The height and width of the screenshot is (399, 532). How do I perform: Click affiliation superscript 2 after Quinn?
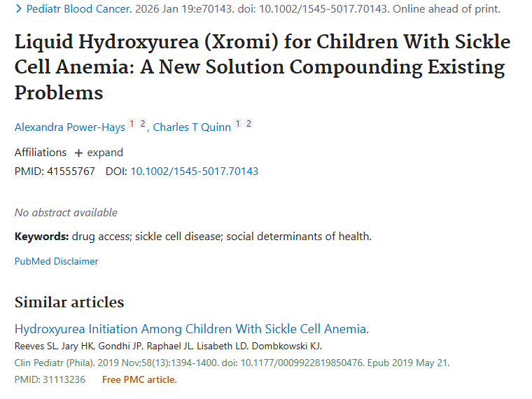tap(248, 125)
